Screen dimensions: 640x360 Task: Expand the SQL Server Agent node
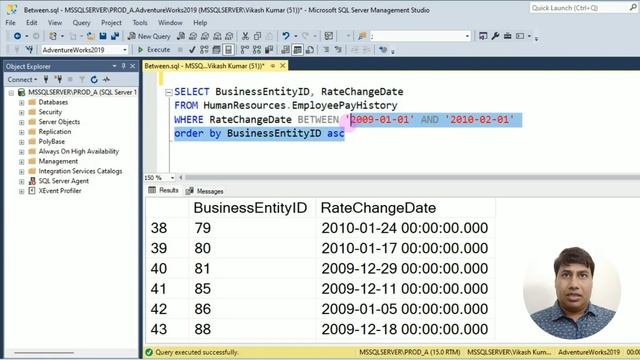(22, 181)
